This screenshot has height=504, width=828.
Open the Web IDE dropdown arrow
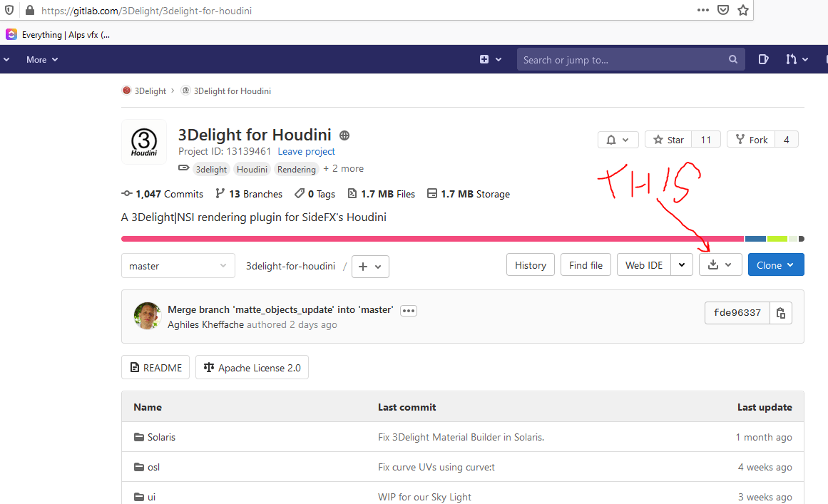tap(682, 264)
